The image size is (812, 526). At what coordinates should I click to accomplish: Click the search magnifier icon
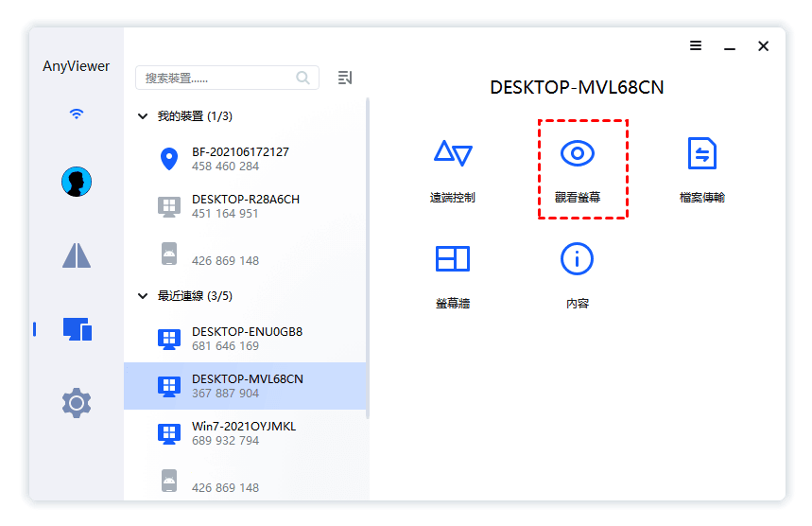coord(303,78)
